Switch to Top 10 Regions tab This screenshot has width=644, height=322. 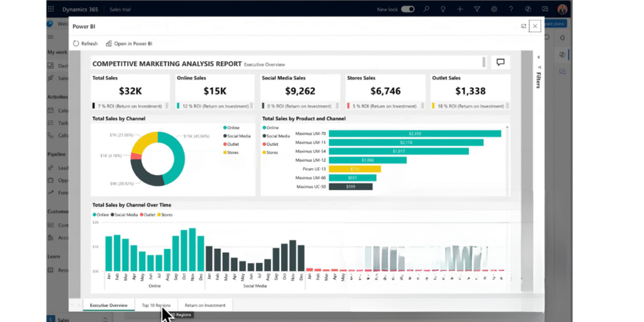click(x=156, y=305)
